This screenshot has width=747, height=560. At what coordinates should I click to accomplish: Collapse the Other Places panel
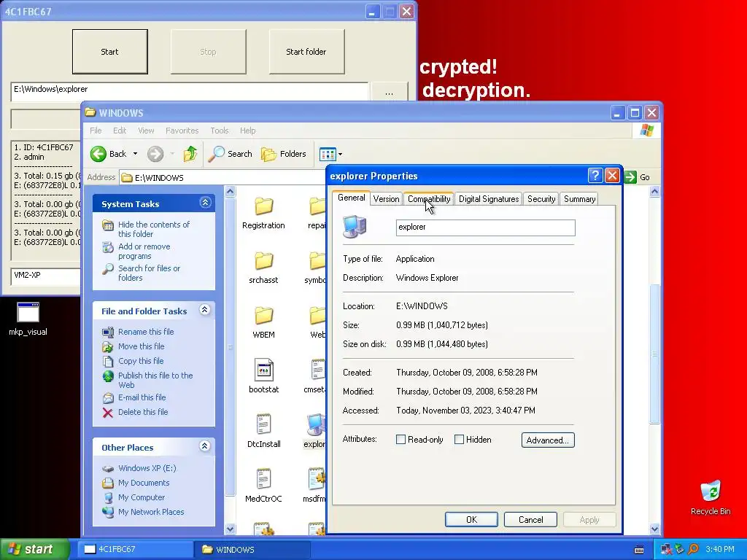(205, 446)
